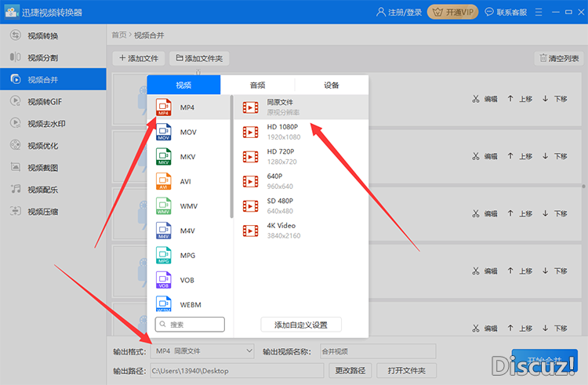The width and height of the screenshot is (588, 385).
Task: Choose the MP4 format icon
Action: pos(164,107)
